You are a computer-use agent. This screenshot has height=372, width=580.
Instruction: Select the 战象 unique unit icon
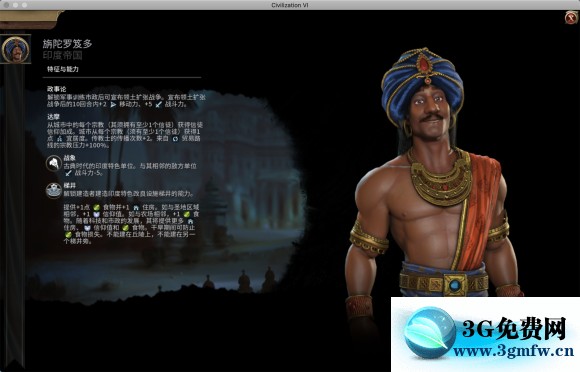54,163
